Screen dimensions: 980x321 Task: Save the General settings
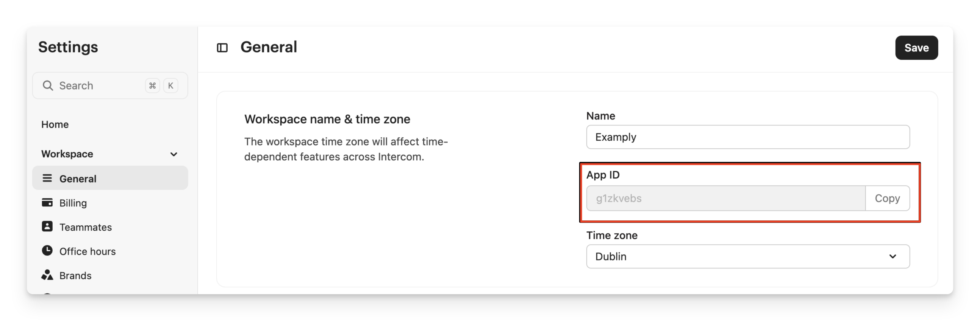916,48
